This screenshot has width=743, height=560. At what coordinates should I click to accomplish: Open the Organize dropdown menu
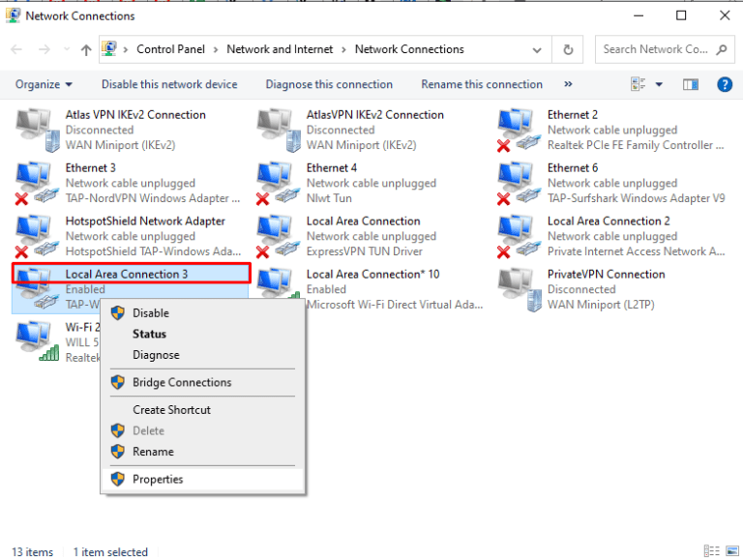(x=44, y=84)
